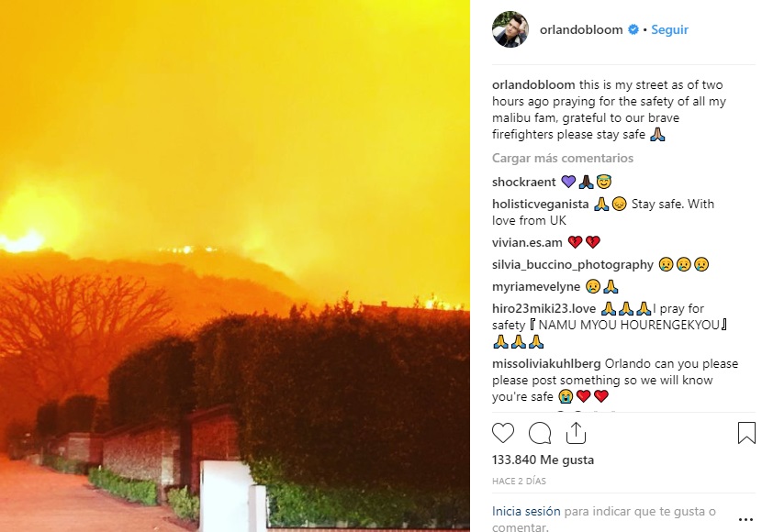Open the three-dot more options menu
This screenshot has width=762, height=532.
tap(746, 519)
